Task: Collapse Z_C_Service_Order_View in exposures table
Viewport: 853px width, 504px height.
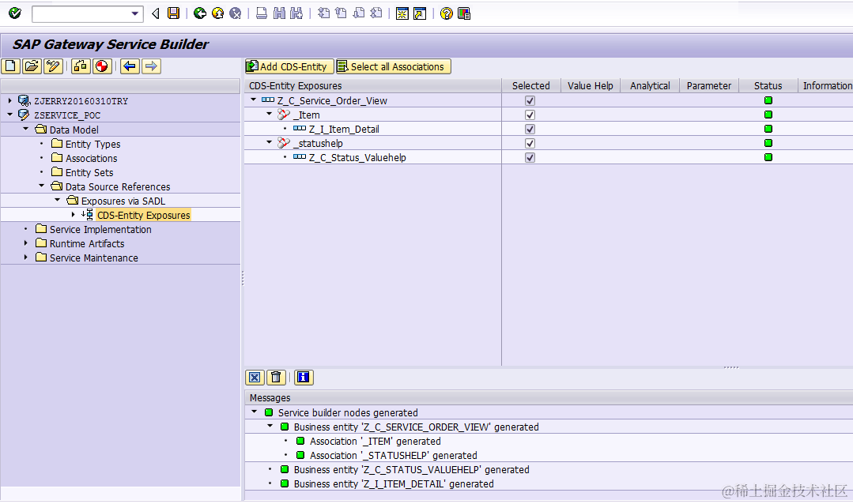Action: pos(254,100)
